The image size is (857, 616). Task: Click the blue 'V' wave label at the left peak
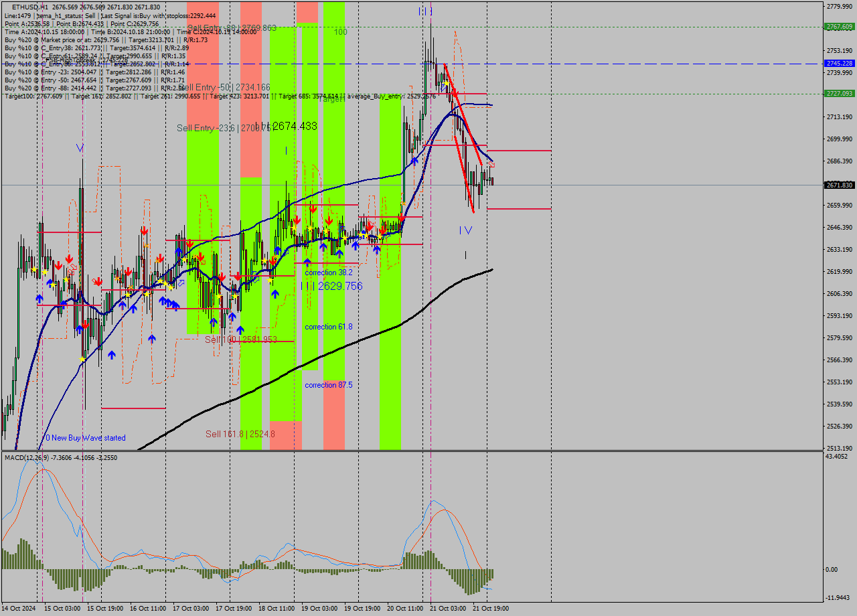(80, 147)
